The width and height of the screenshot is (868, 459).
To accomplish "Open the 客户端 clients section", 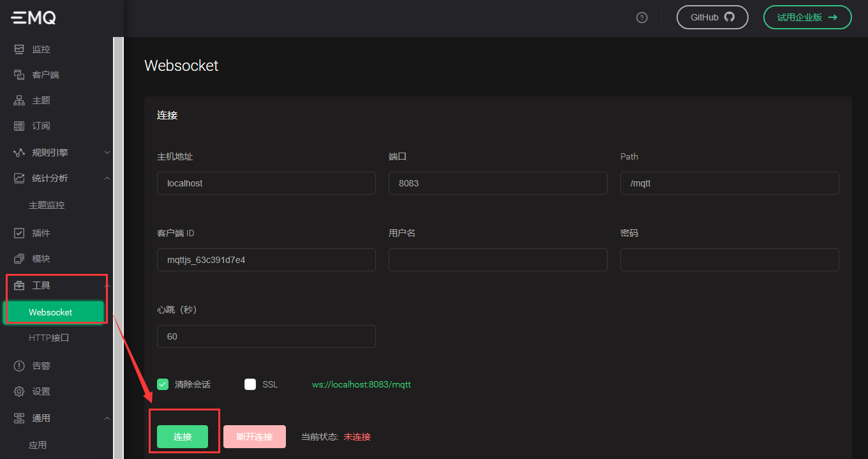I will (19, 74).
